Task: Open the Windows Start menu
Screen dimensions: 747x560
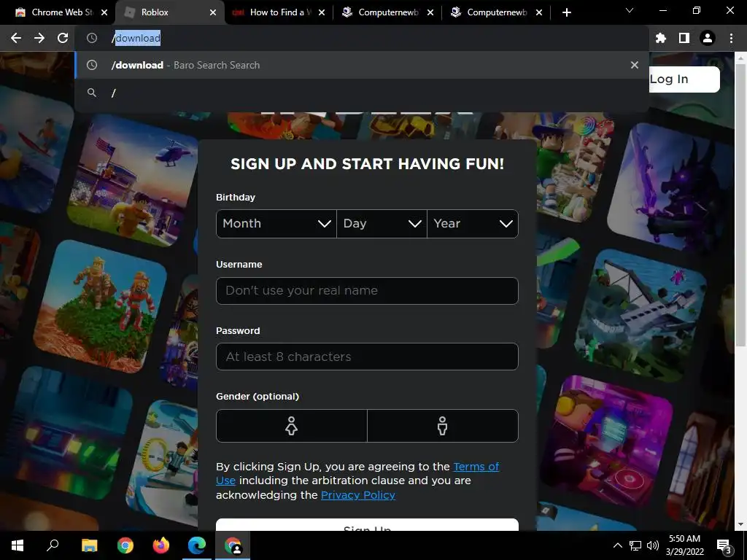Action: point(18,545)
